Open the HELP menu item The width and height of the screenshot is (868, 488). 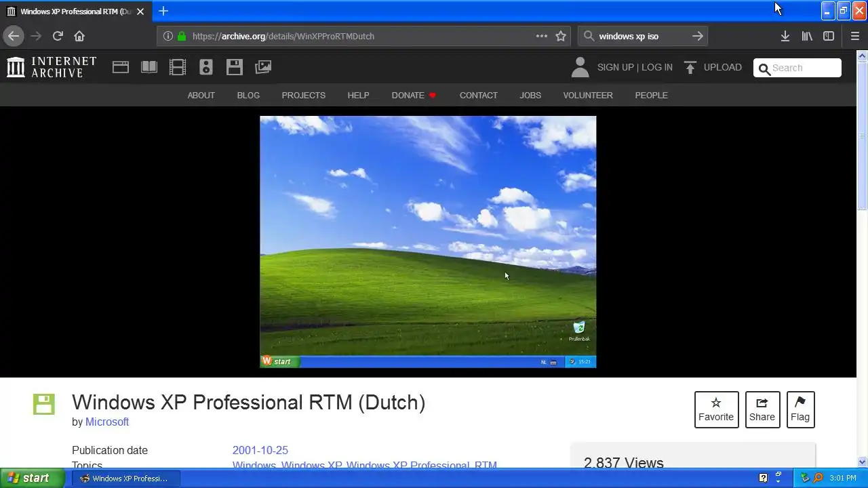pyautogui.click(x=359, y=96)
